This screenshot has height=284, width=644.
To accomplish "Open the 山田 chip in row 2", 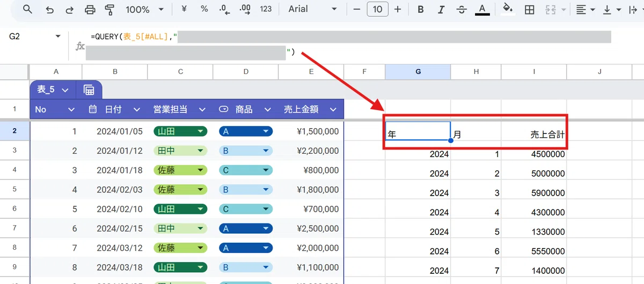I will tap(180, 131).
